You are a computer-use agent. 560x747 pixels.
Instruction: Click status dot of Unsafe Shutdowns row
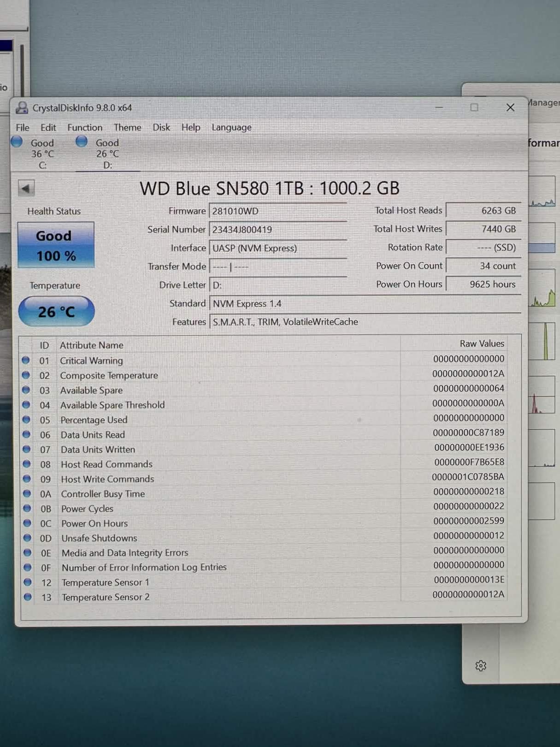27,538
